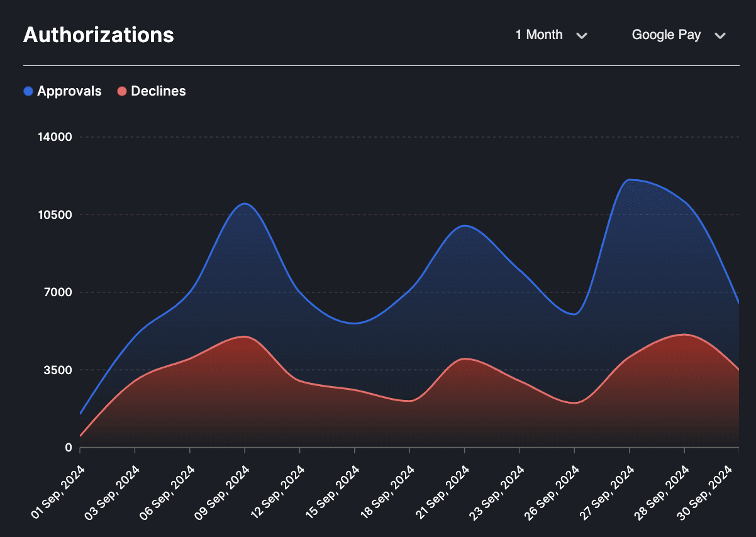
Task: Click the Declines peak on 09 Sep
Action: [245, 336]
